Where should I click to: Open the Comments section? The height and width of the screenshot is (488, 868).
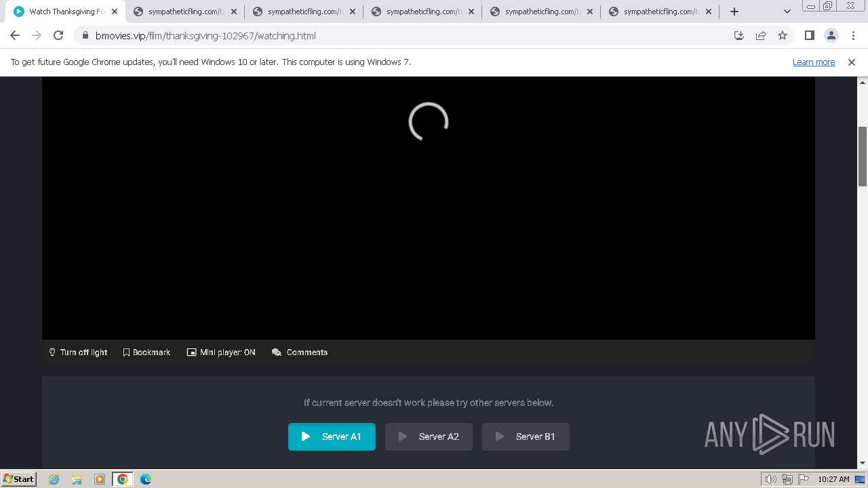[300, 352]
